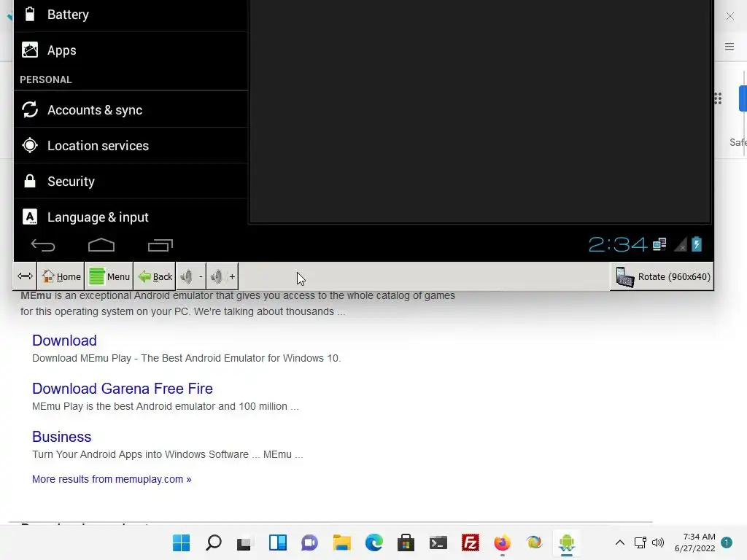Click the emulator Menu toolbar button
747x560 pixels.
(109, 276)
